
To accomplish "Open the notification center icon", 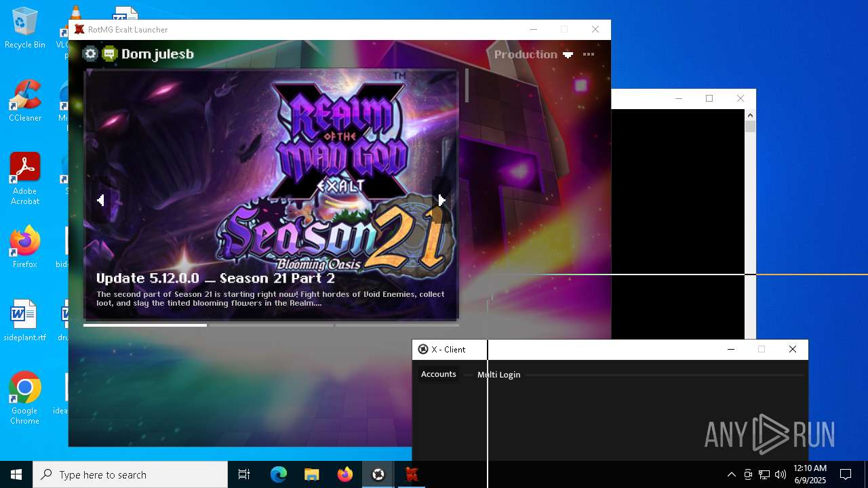I will (x=846, y=474).
